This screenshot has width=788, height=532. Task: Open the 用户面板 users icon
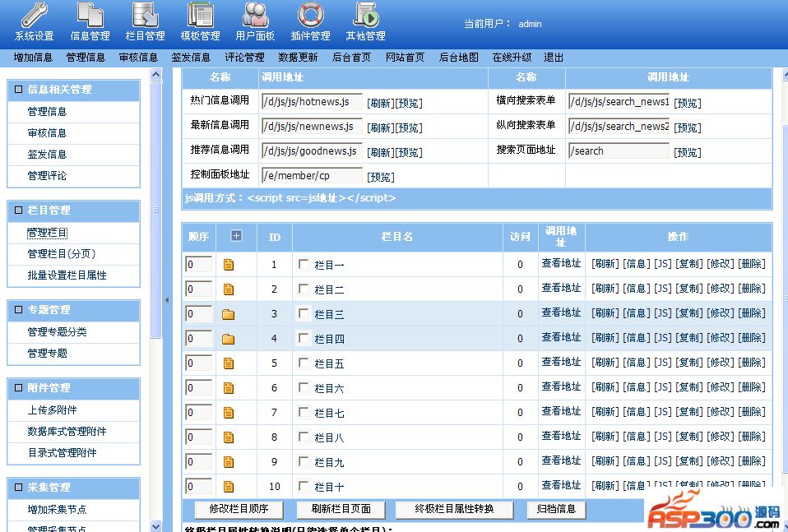click(255, 15)
